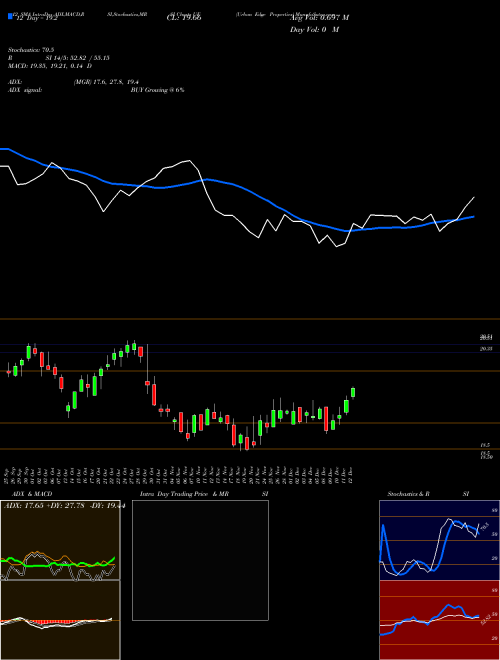Click the 'BUY Growing @ 6%' signal text
This screenshot has width=500, height=660.
point(157,90)
